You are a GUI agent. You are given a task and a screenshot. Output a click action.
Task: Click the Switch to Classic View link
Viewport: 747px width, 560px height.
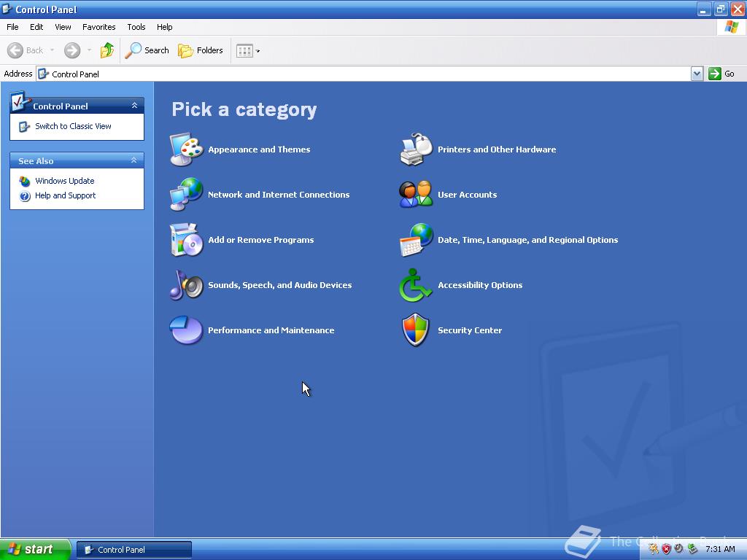pos(73,126)
